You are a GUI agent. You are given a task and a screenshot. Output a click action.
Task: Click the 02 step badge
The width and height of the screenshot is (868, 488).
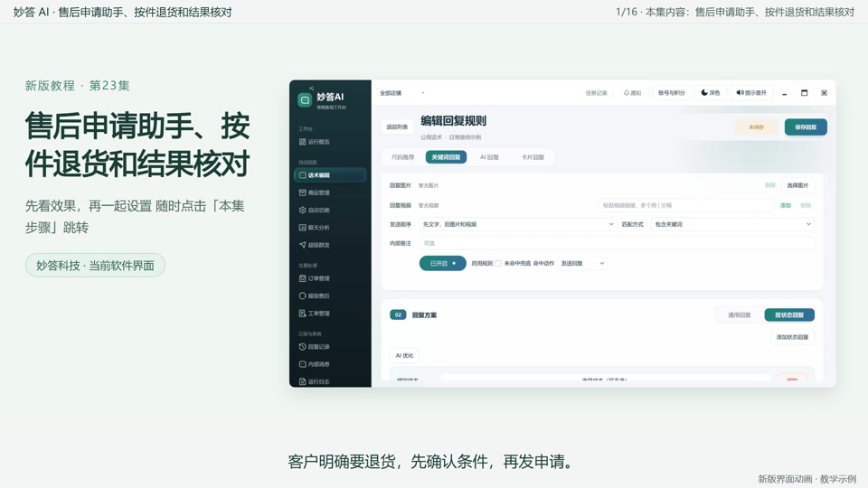point(398,314)
